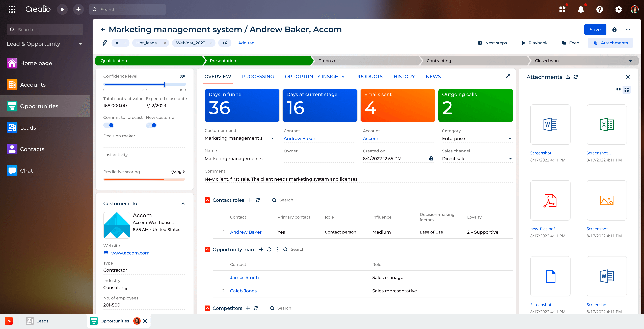
Task: Switch attachments to list view
Action: click(618, 90)
